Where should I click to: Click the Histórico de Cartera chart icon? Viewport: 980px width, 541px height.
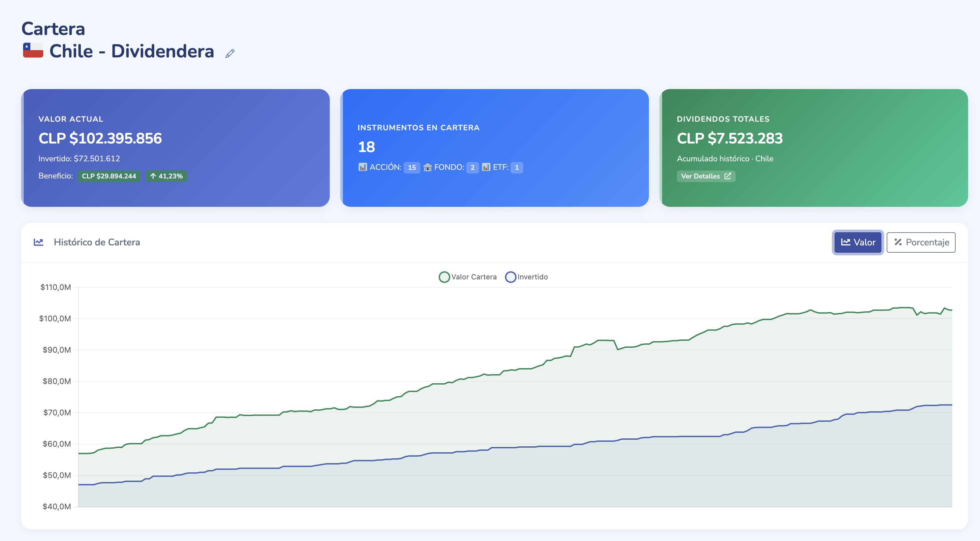[39, 242]
